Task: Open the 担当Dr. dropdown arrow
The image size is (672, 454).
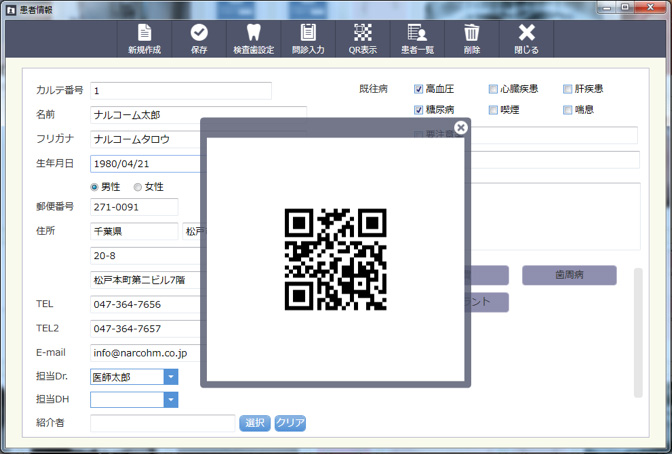Action: 171,377
